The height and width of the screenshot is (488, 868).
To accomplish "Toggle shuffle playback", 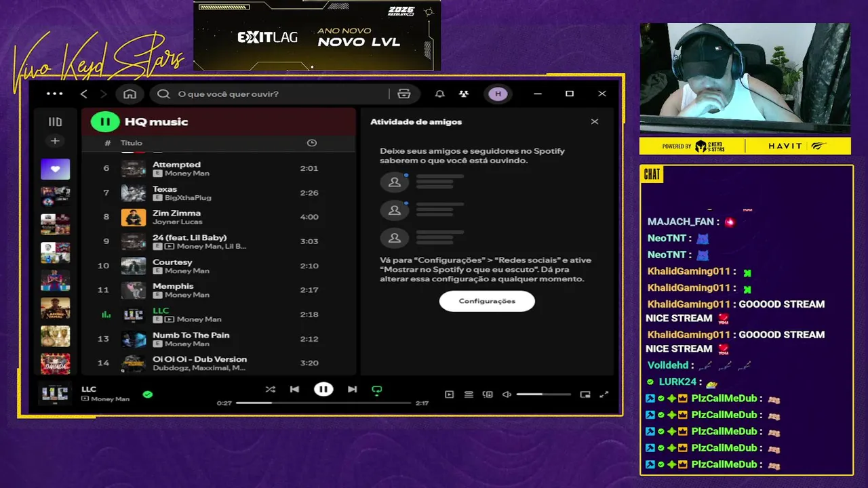I will (270, 390).
